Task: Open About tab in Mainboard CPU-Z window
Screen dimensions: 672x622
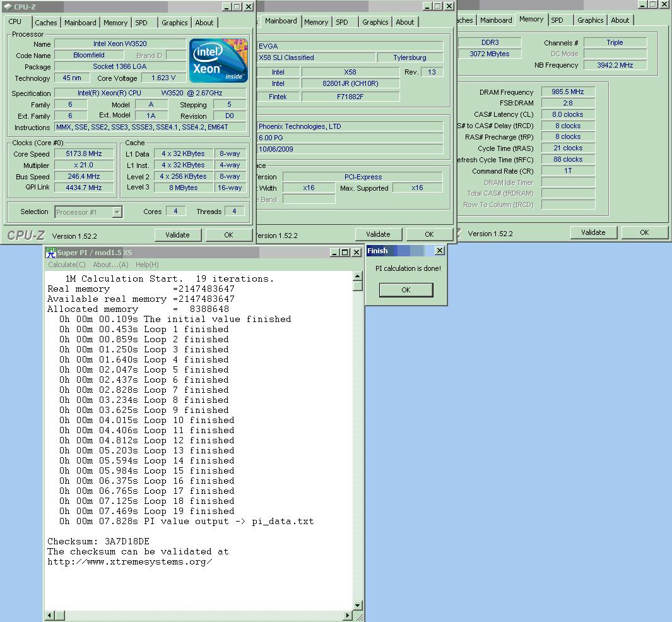Action: pos(404,22)
